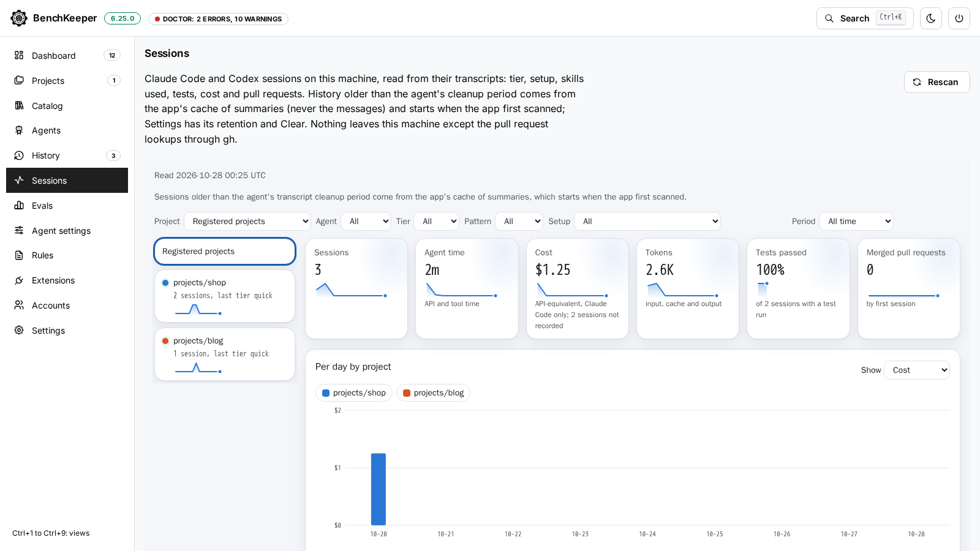Click the History clock icon
980x551 pixels.
pos(19,156)
